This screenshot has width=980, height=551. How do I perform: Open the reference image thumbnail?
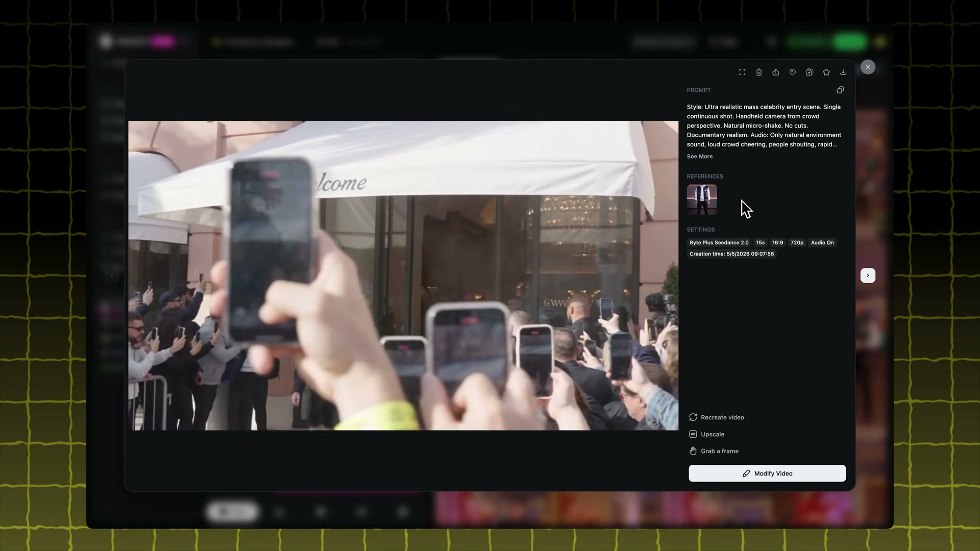(x=702, y=199)
